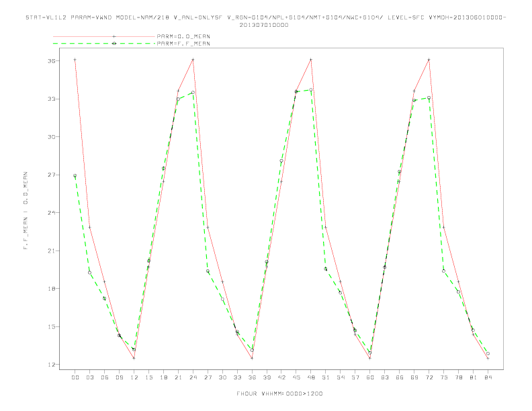Click x-axis tick label 48
The height and width of the screenshot is (411, 532).
click(311, 377)
